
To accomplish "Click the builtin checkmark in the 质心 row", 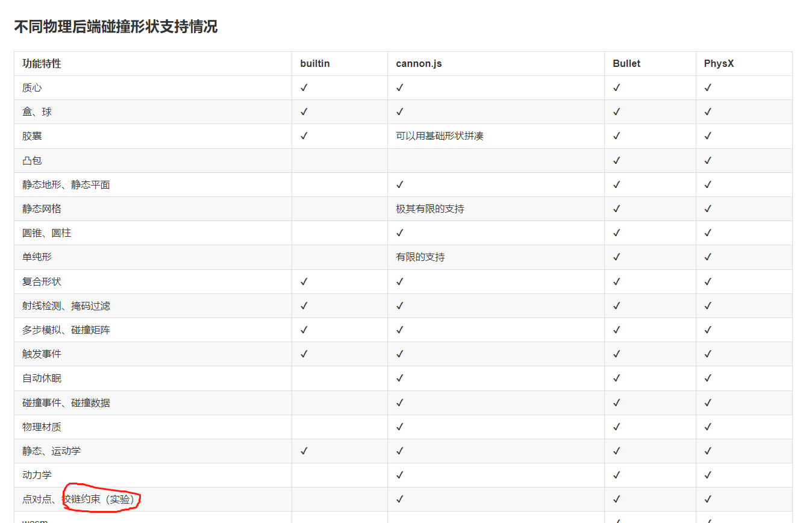I will click(304, 88).
